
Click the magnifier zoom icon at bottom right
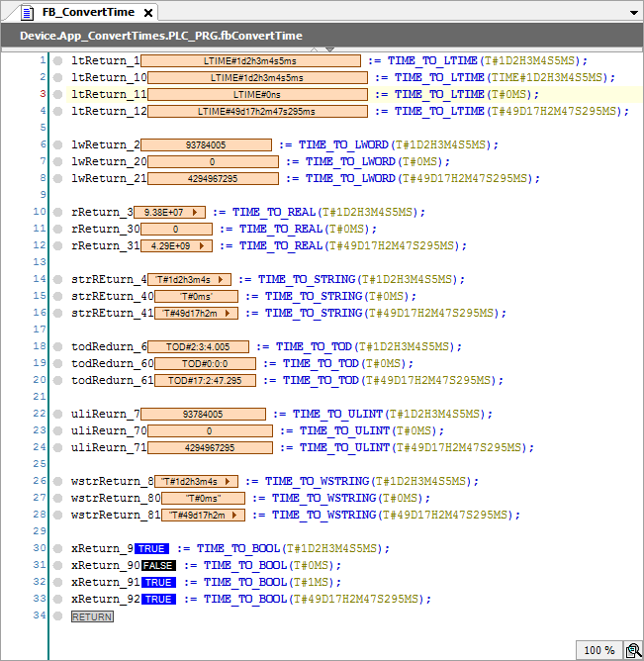pyautogui.click(x=630, y=650)
